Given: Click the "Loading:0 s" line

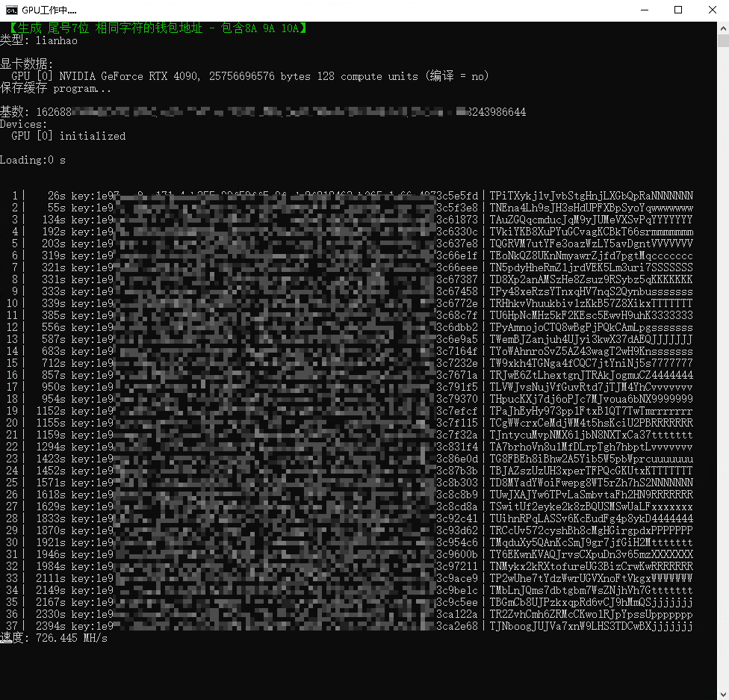Looking at the screenshot, I should [33, 160].
